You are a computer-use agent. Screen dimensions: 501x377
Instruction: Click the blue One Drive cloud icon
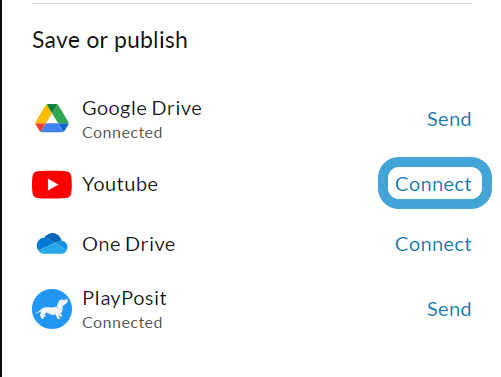pyautogui.click(x=52, y=244)
